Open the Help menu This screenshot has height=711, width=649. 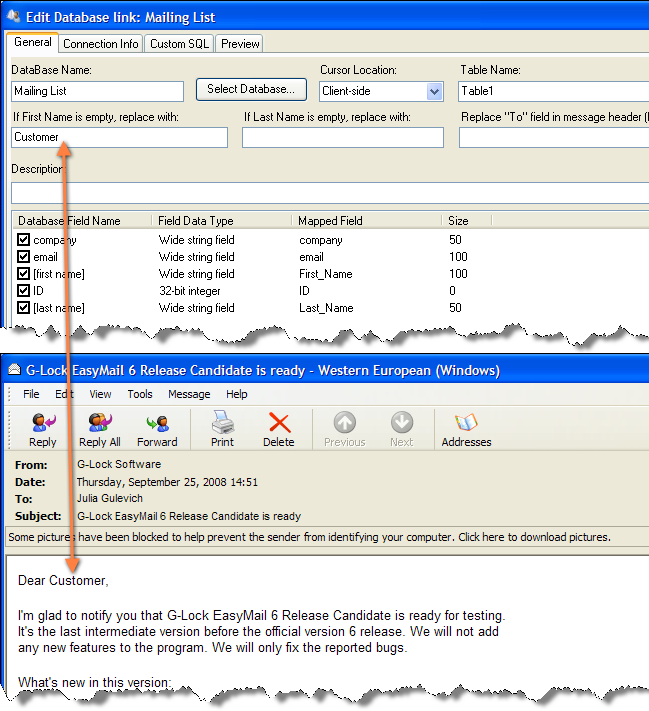237,394
